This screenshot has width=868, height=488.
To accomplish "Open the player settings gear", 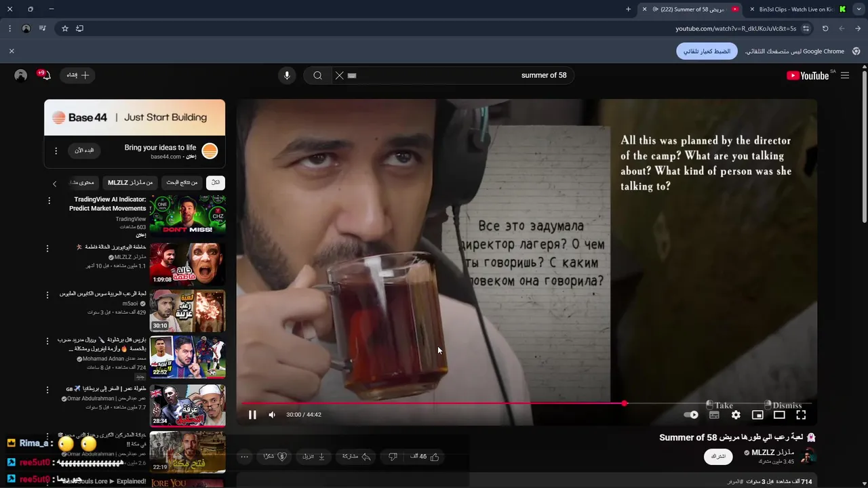I will (736, 415).
